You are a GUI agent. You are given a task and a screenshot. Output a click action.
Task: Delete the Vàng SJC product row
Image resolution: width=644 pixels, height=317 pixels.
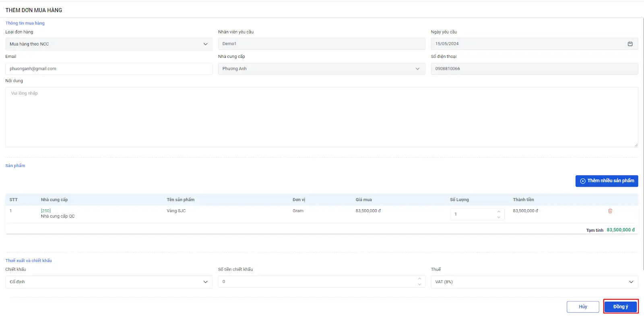coord(610,211)
